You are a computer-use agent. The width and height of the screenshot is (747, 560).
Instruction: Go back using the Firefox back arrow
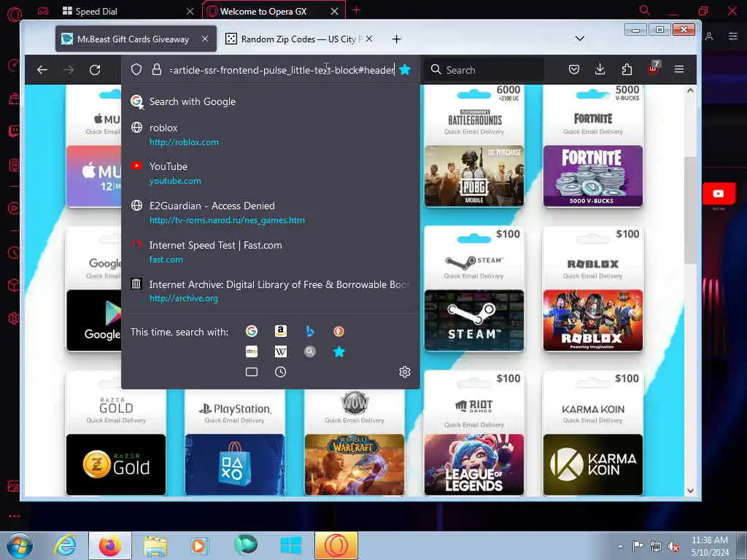click(42, 70)
